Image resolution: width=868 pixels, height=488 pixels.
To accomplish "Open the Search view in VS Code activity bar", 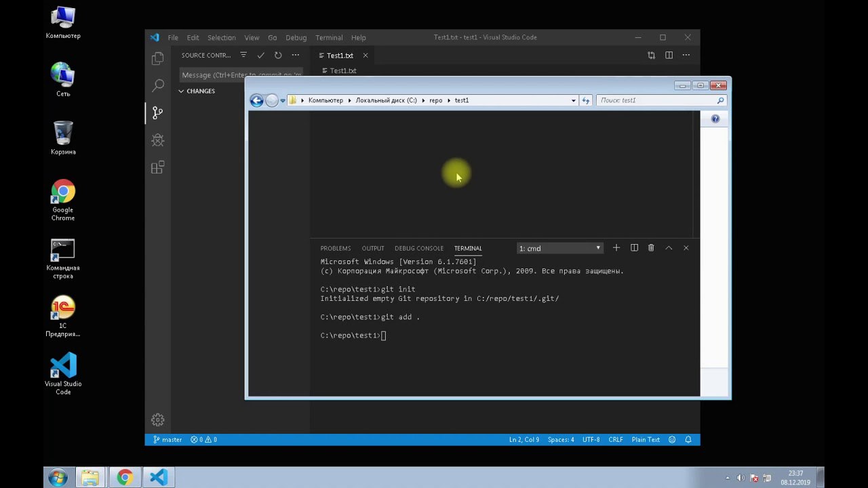I will click(x=157, y=85).
